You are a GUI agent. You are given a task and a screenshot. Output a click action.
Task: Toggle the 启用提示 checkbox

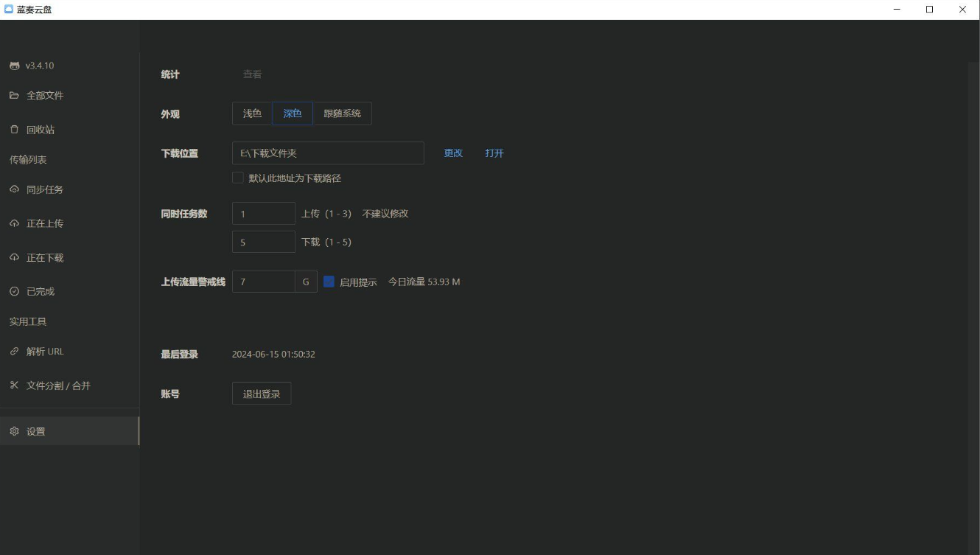(329, 282)
